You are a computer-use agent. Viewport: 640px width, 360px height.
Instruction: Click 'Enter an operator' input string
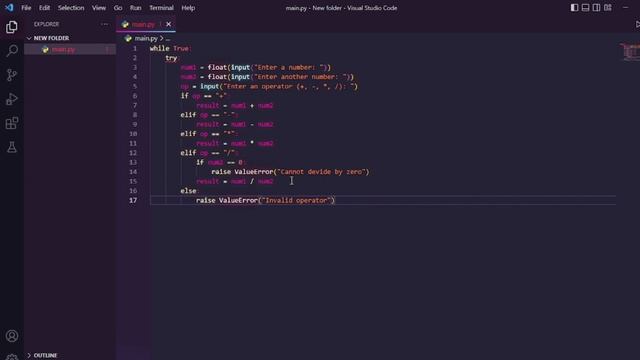[289, 87]
